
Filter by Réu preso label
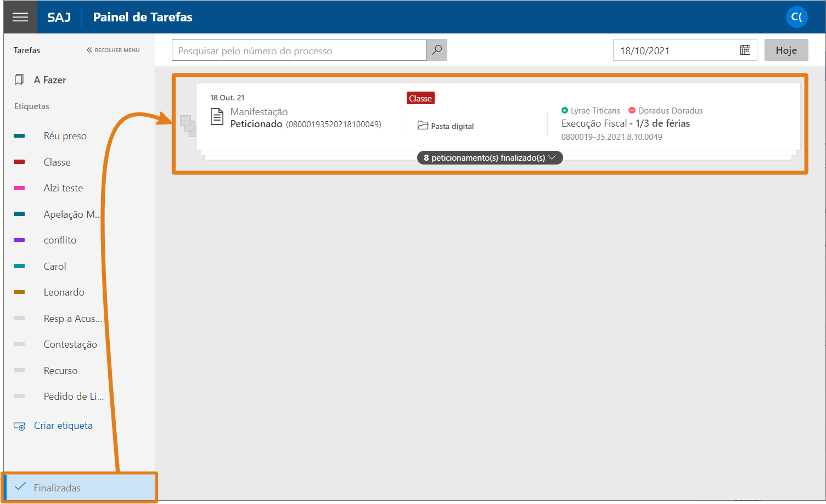pos(65,136)
